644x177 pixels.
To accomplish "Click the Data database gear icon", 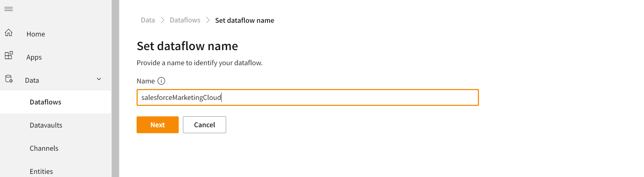I will [9, 79].
